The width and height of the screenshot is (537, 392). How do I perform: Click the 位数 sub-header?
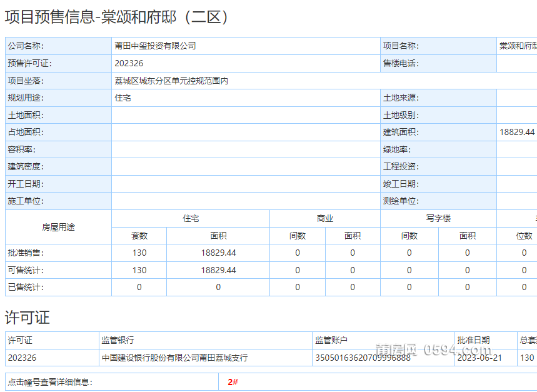tap(524, 236)
